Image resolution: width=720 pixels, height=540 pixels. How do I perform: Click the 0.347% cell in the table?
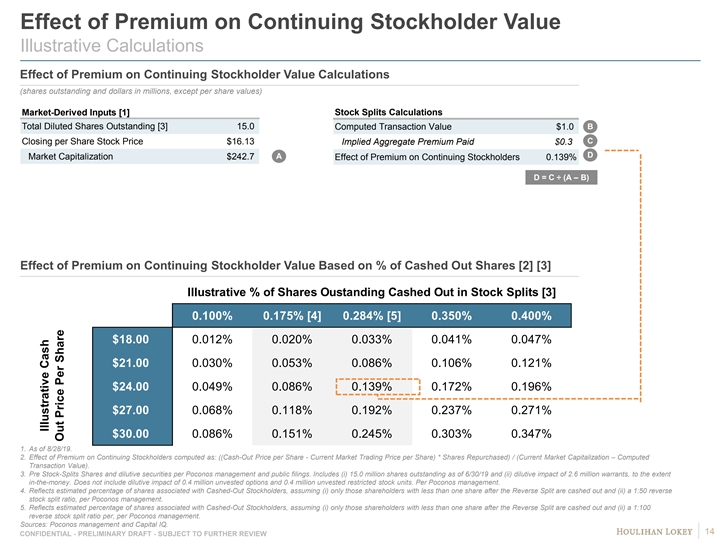click(x=531, y=434)
